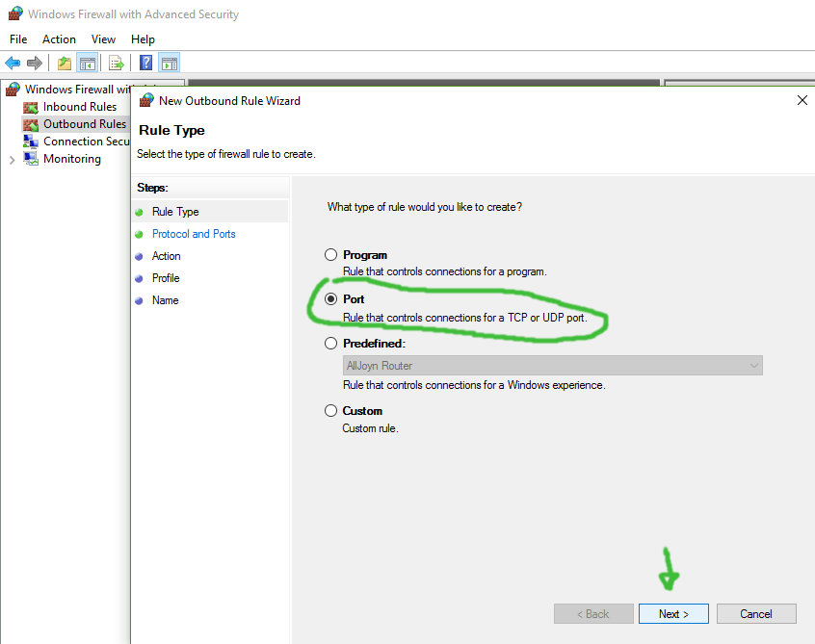
Task: Open the File menu
Action: tap(18, 39)
